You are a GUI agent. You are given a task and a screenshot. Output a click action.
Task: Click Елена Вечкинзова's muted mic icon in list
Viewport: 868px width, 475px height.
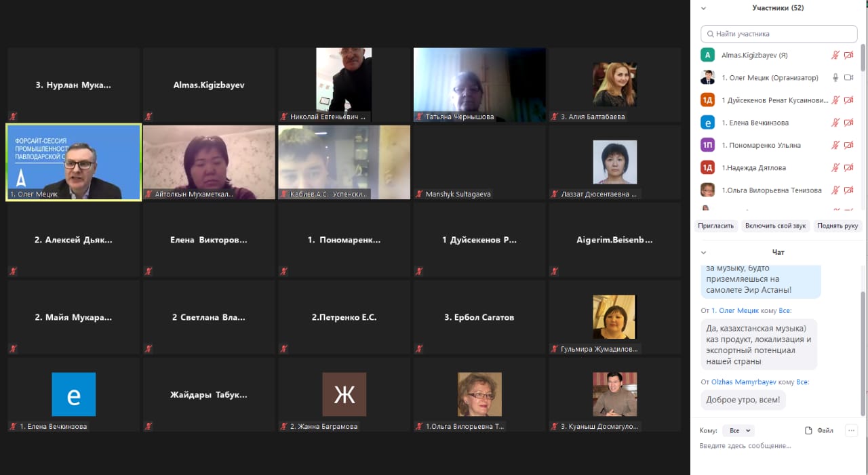click(x=835, y=123)
